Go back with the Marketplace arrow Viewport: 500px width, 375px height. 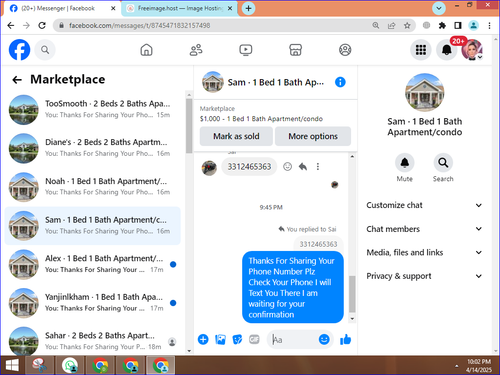point(17,80)
